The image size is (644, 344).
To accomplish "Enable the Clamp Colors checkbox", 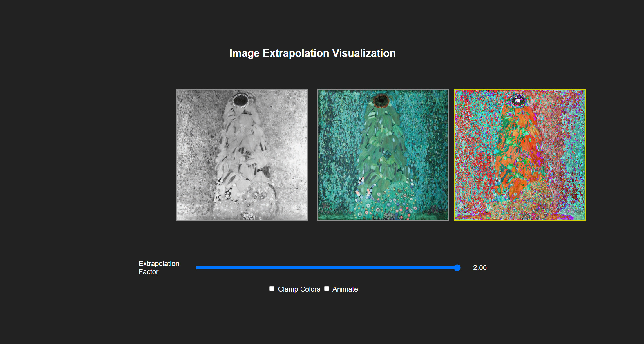I will (x=272, y=289).
